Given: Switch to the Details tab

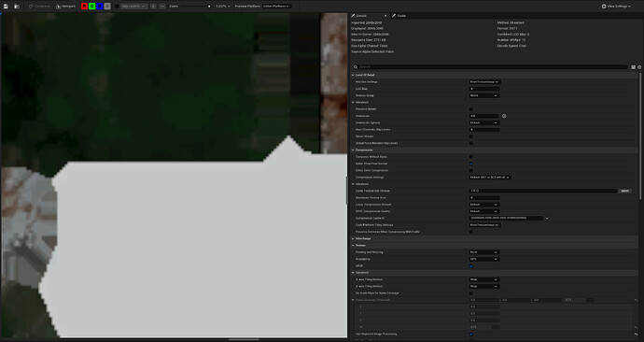Looking at the screenshot, I should [361, 16].
